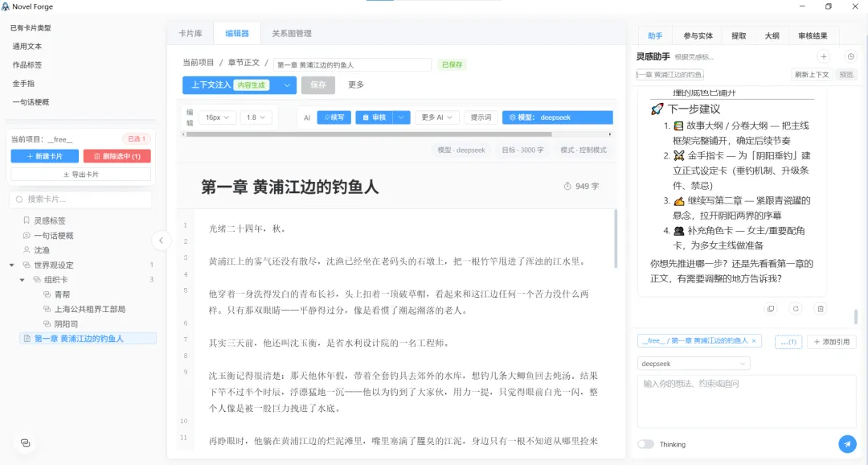The image size is (868, 465).
Task: Click the card icon beside 青帮
Action: pos(47,294)
